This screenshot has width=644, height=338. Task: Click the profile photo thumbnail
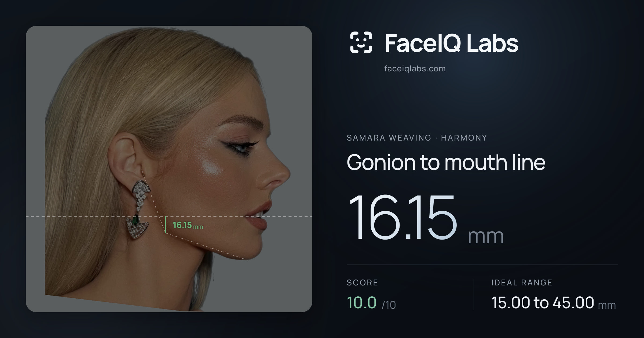(169, 169)
